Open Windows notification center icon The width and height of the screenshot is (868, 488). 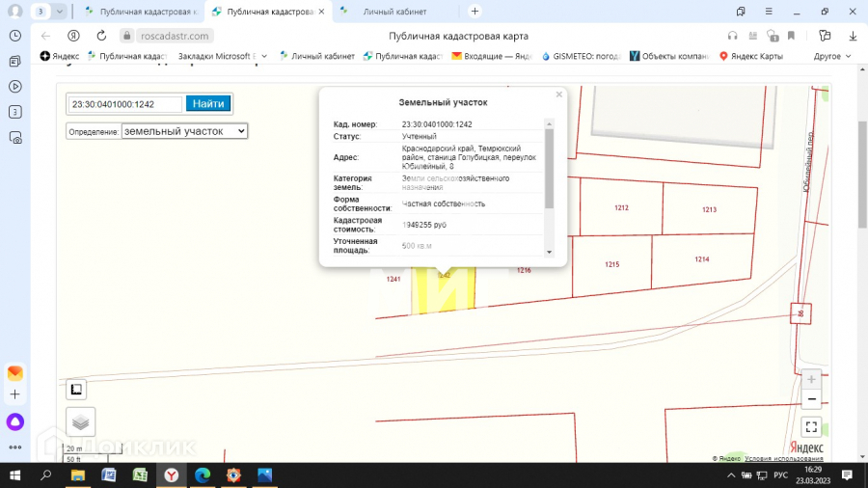(x=847, y=475)
